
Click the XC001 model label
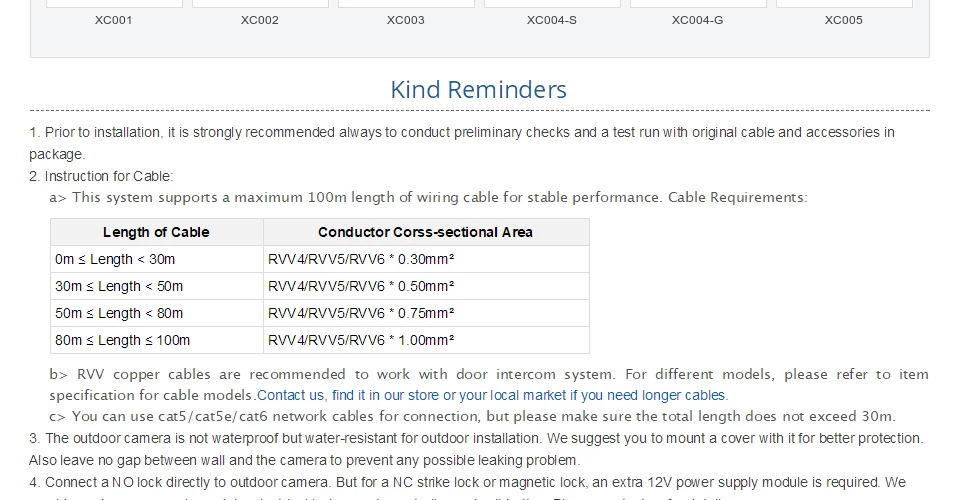point(114,20)
